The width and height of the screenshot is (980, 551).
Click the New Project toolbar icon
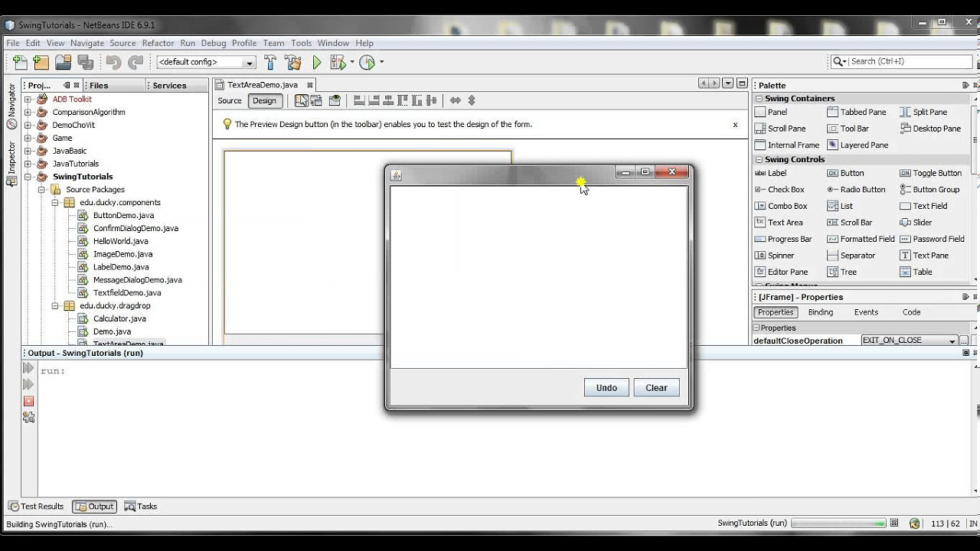pos(41,62)
